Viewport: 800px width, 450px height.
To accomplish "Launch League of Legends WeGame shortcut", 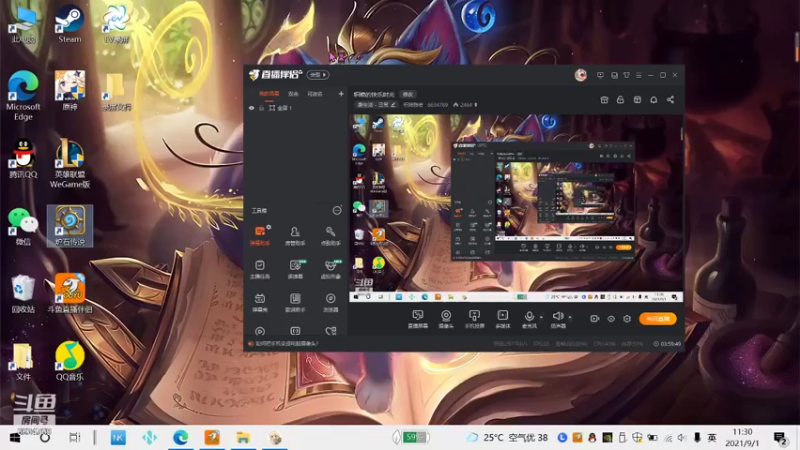I will [70, 163].
